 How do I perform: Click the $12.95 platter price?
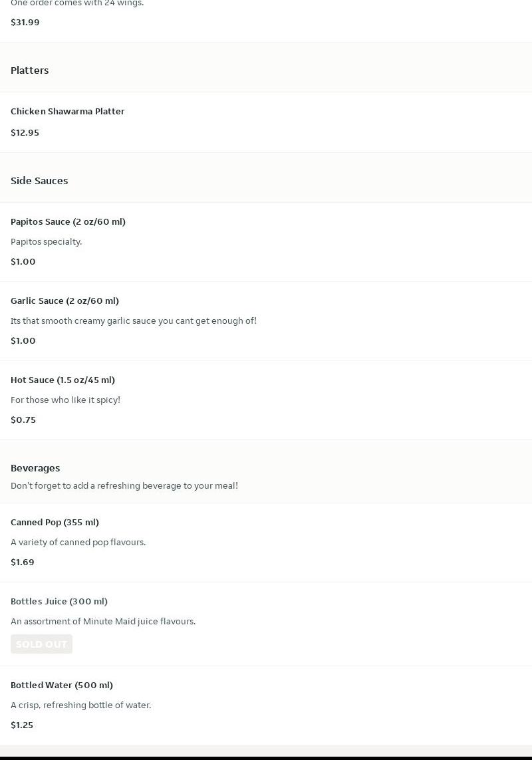tap(25, 132)
